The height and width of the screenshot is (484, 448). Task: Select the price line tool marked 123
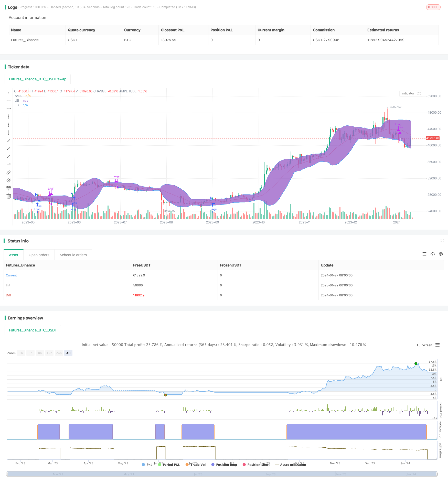pos(9,164)
